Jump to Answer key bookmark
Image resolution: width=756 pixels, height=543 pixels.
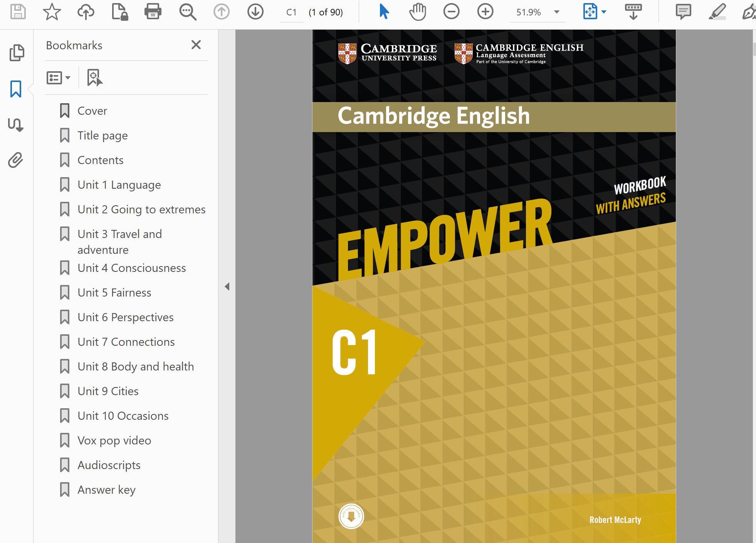point(106,490)
